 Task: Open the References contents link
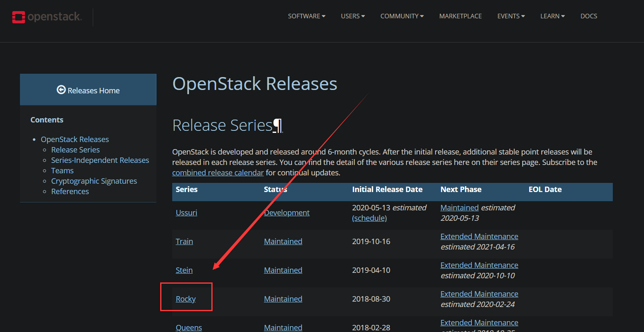tap(70, 191)
